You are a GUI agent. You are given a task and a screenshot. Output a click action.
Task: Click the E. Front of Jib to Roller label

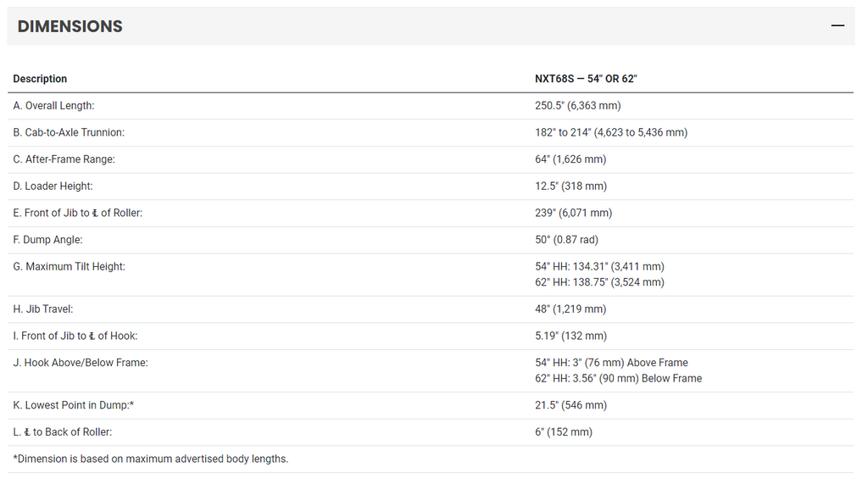(x=77, y=213)
